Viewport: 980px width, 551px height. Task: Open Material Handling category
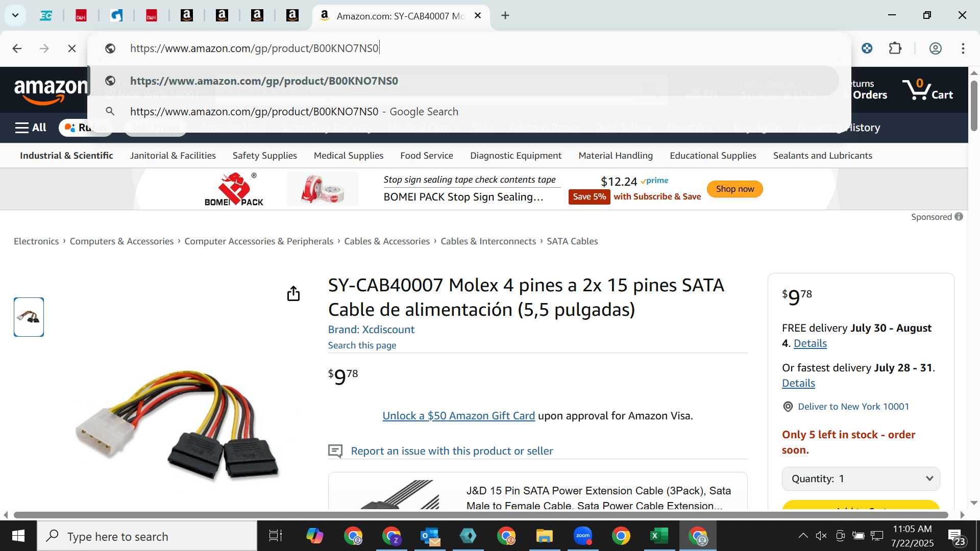point(616,156)
